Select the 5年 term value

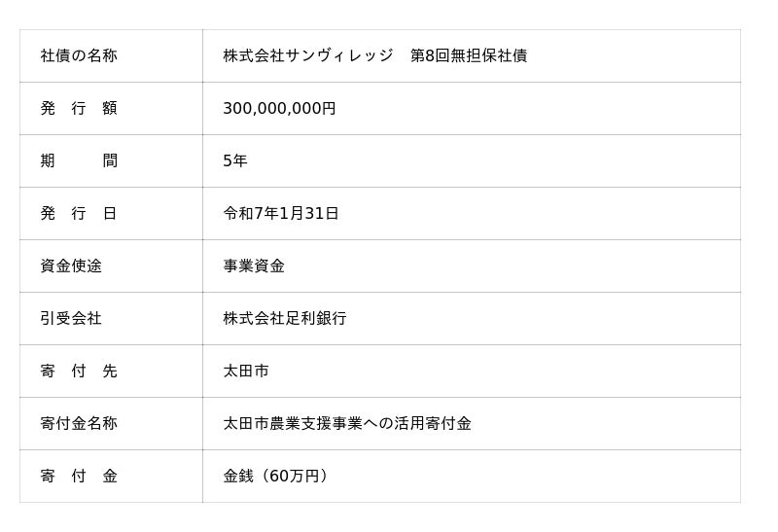point(235,161)
